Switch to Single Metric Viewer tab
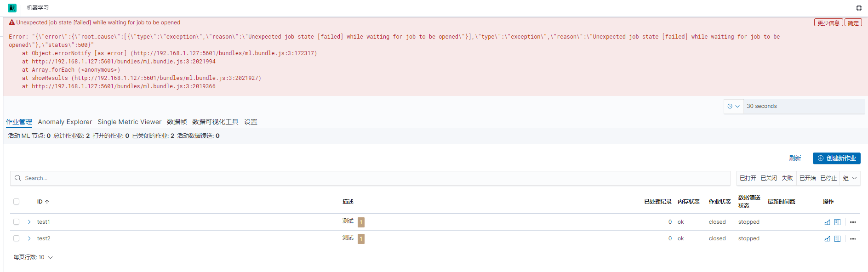 129,122
